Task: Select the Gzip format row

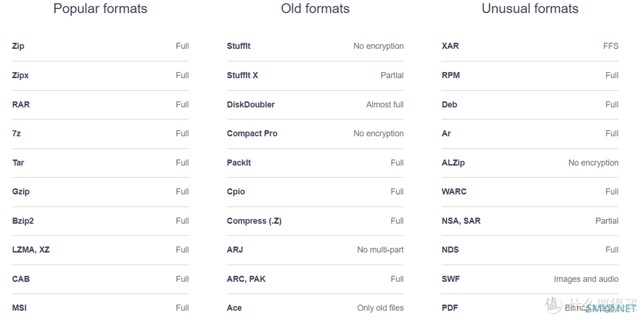Action: tap(100, 192)
